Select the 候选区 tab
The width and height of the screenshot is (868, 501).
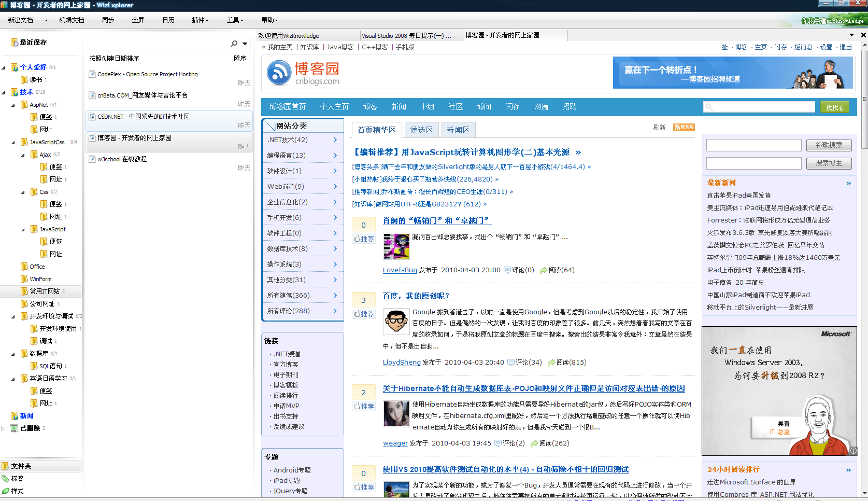coord(421,130)
